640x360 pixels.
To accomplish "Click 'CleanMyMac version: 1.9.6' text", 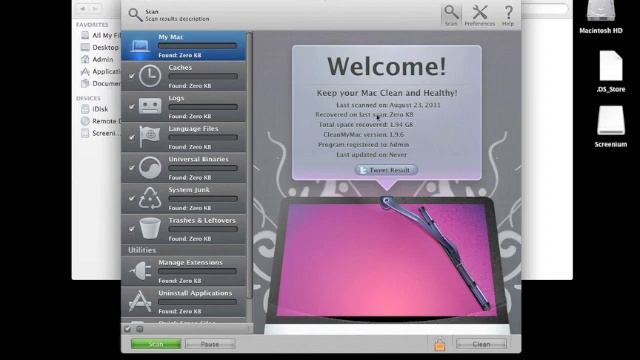I will pos(363,135).
